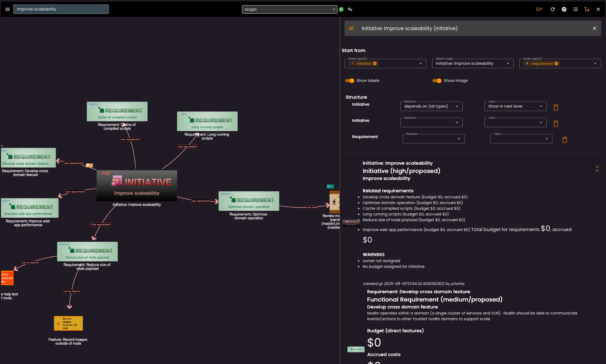Image resolution: width=606 pixels, height=364 pixels.
Task: Toggle the Show image switch
Action: 437,81
